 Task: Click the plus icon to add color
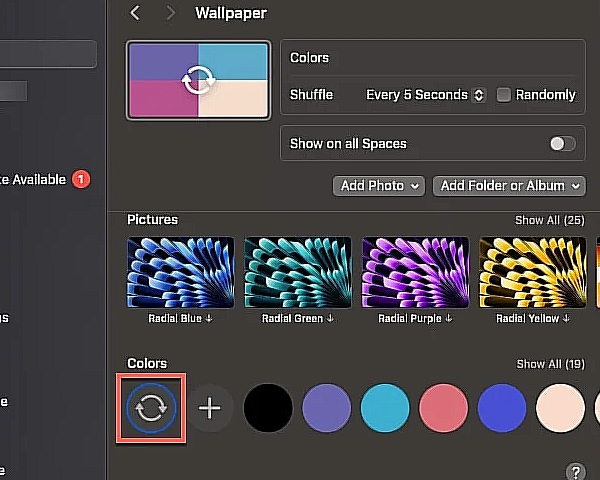pyautogui.click(x=209, y=408)
